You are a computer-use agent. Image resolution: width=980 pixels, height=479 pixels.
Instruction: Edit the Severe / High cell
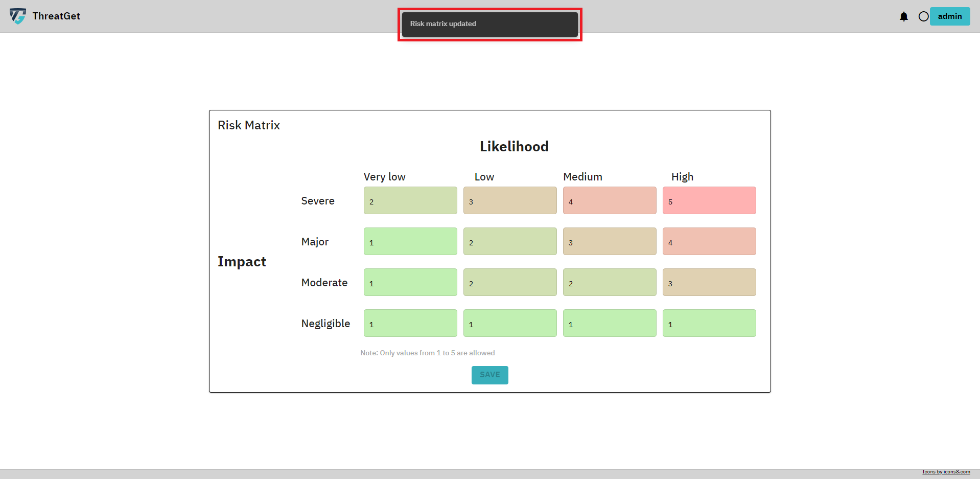[709, 200]
